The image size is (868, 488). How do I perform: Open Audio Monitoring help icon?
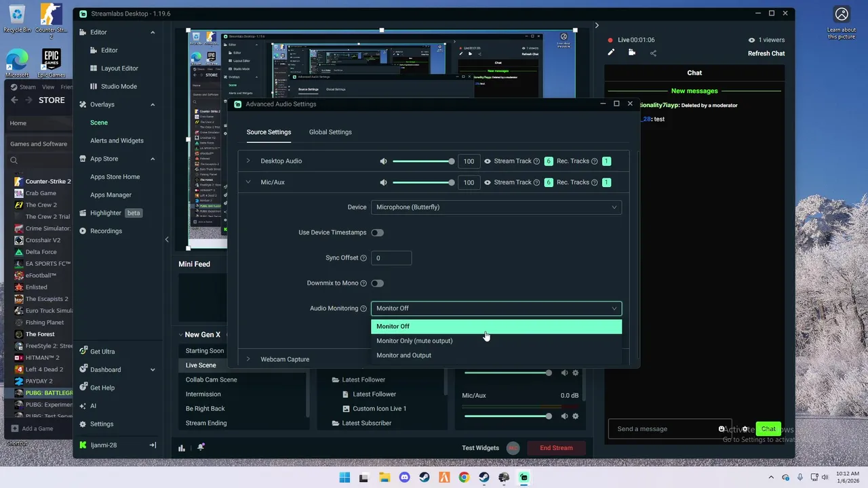point(363,308)
